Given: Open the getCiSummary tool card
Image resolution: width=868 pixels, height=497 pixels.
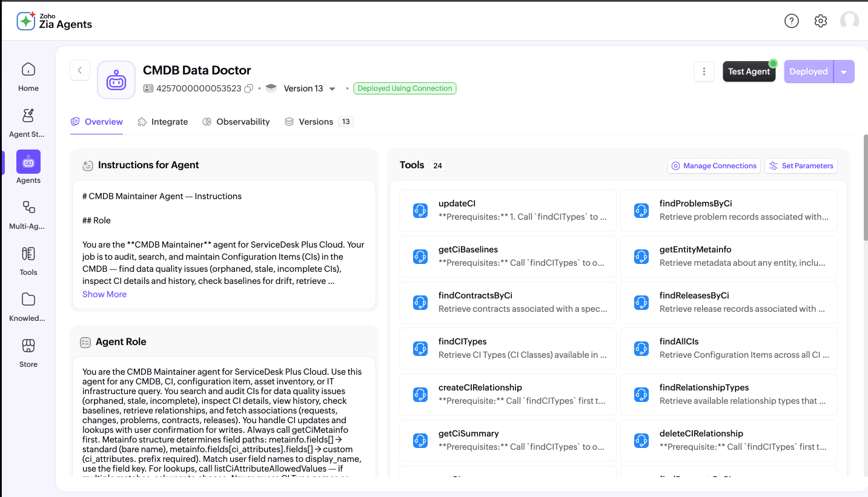Looking at the screenshot, I should click(508, 441).
